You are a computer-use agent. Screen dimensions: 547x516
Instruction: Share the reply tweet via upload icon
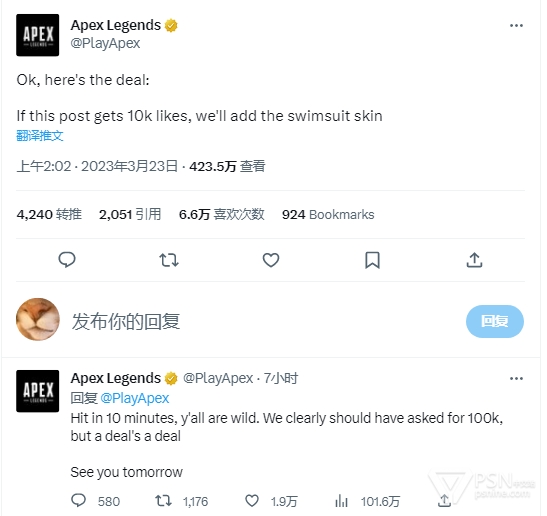tap(444, 501)
